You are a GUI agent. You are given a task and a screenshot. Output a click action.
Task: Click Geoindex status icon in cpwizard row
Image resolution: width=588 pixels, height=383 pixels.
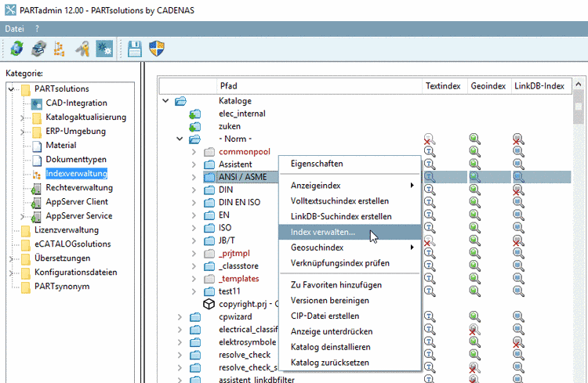pos(475,316)
